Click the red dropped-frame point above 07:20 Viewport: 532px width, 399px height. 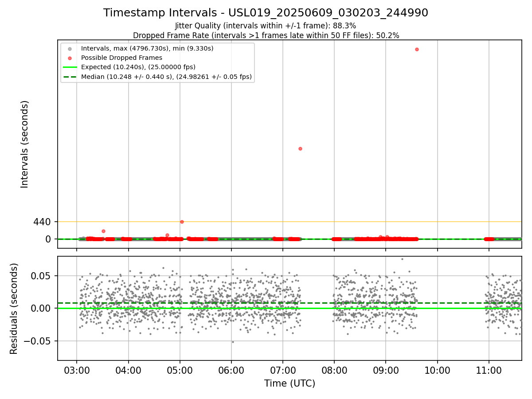(300, 149)
